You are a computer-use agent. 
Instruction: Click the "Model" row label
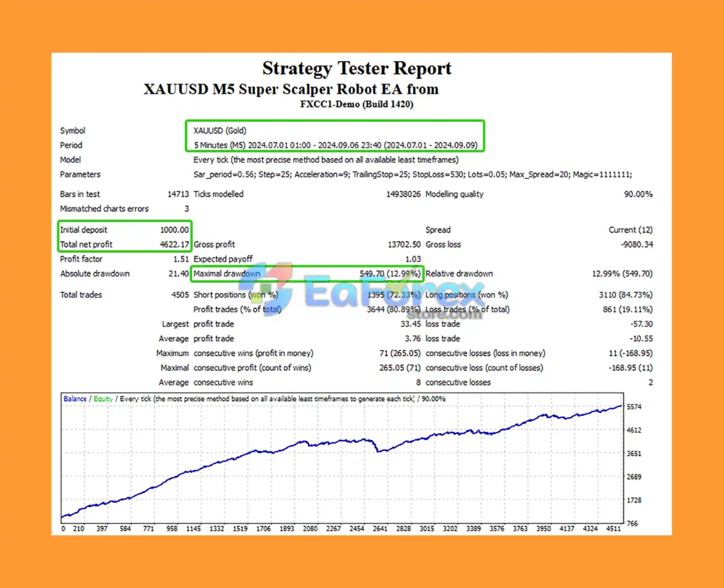[71, 160]
